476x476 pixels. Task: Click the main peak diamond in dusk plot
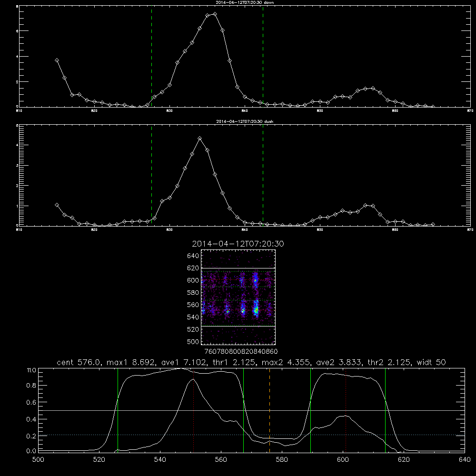[200, 139]
